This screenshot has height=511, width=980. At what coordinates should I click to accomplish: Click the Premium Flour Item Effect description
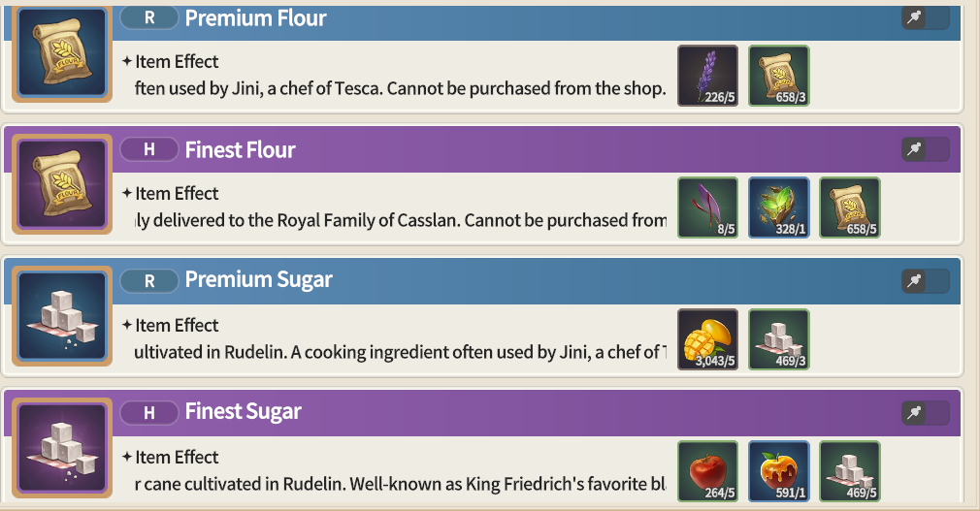[400, 88]
